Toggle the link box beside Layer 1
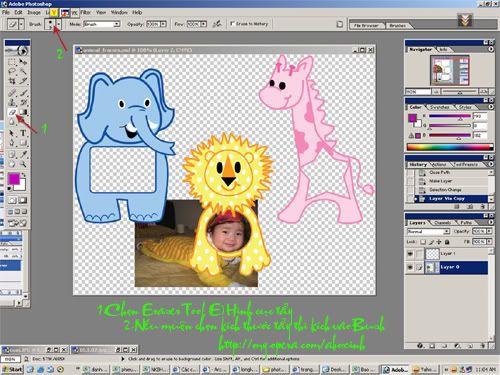 coord(419,254)
